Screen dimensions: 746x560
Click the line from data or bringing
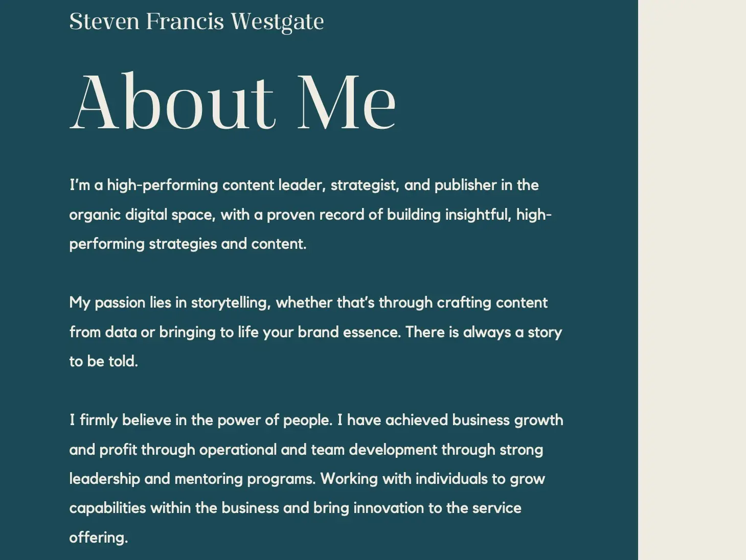point(315,332)
